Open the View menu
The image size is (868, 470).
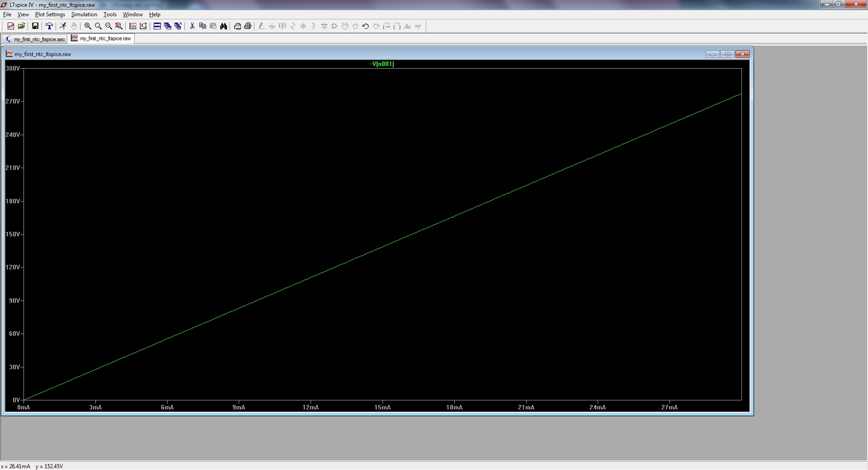[23, 14]
